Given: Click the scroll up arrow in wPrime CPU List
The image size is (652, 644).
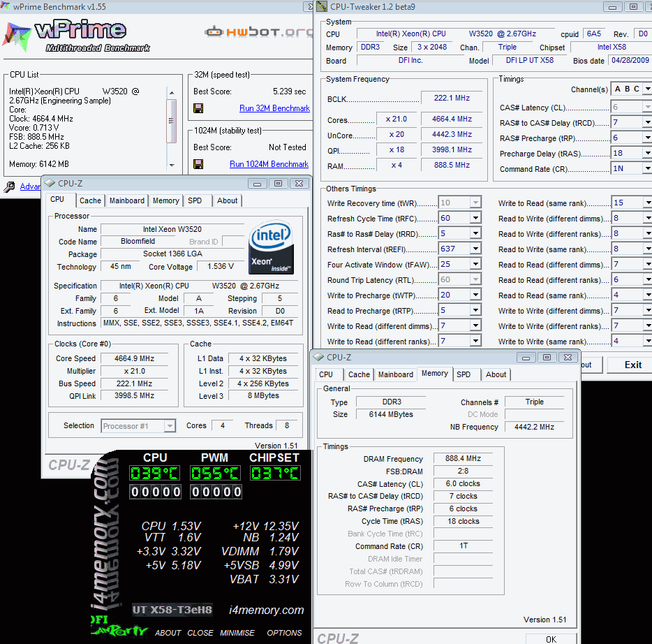Looking at the screenshot, I should pos(172,92).
